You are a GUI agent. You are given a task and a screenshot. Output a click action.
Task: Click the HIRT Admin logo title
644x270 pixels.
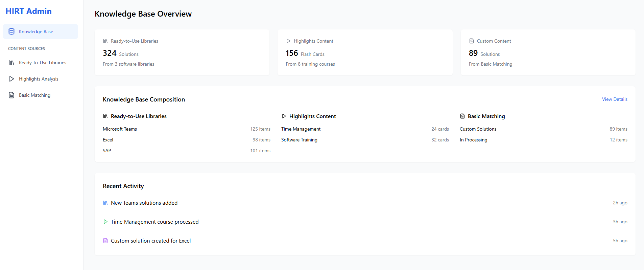(29, 11)
